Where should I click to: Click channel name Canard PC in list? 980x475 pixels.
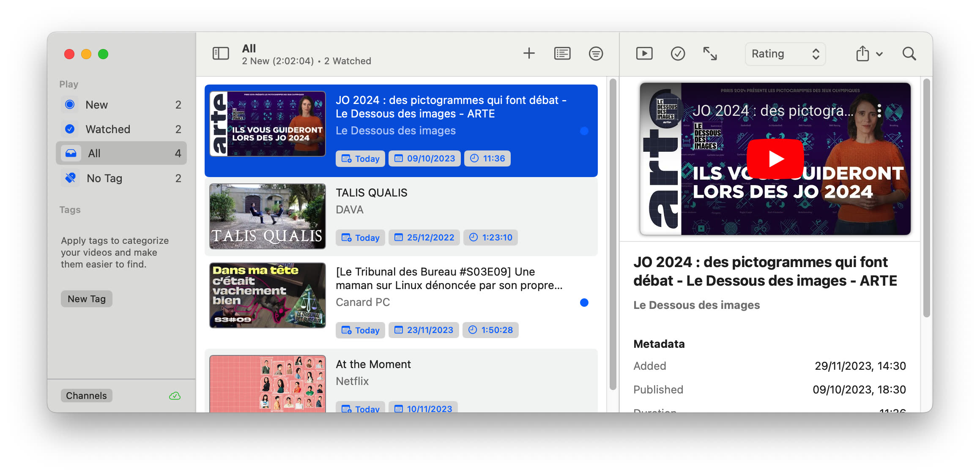click(363, 302)
